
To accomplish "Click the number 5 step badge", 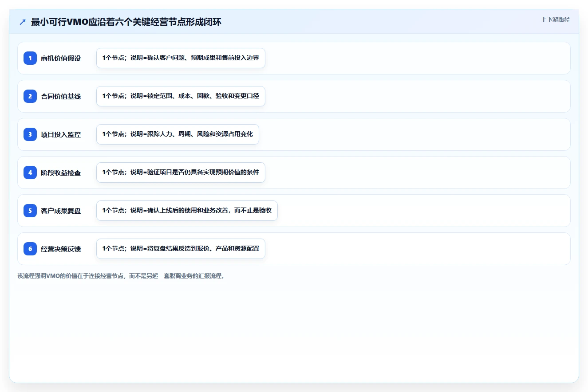I will click(x=30, y=211).
